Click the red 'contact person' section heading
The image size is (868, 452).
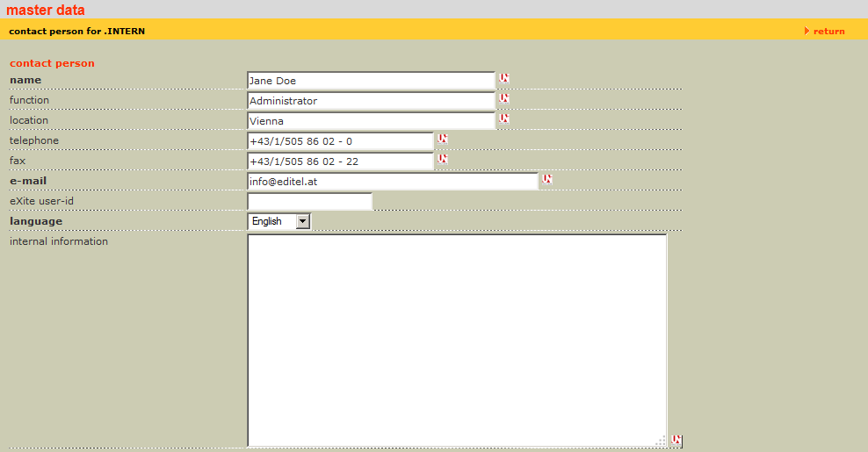pos(52,63)
